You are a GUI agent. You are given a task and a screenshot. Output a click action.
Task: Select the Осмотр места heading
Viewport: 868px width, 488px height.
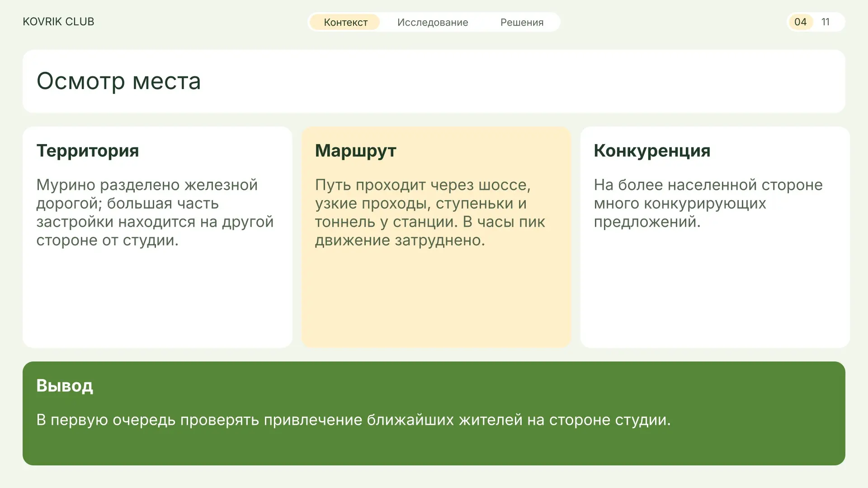pos(118,81)
